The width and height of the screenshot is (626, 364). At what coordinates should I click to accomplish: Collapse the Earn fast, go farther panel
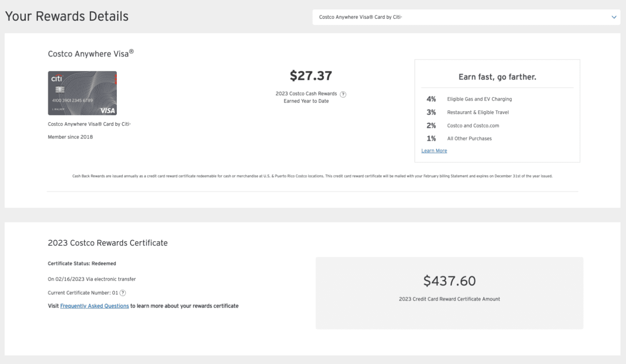[x=497, y=77]
